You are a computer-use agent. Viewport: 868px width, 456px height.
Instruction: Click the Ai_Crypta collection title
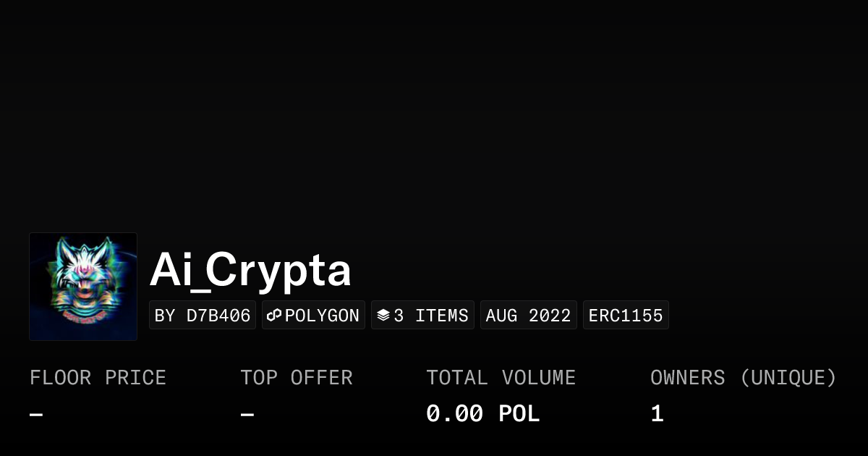tap(250, 269)
